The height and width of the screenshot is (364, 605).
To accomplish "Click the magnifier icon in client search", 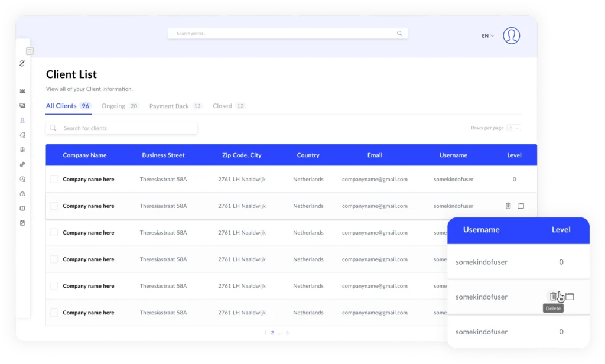I will (53, 128).
